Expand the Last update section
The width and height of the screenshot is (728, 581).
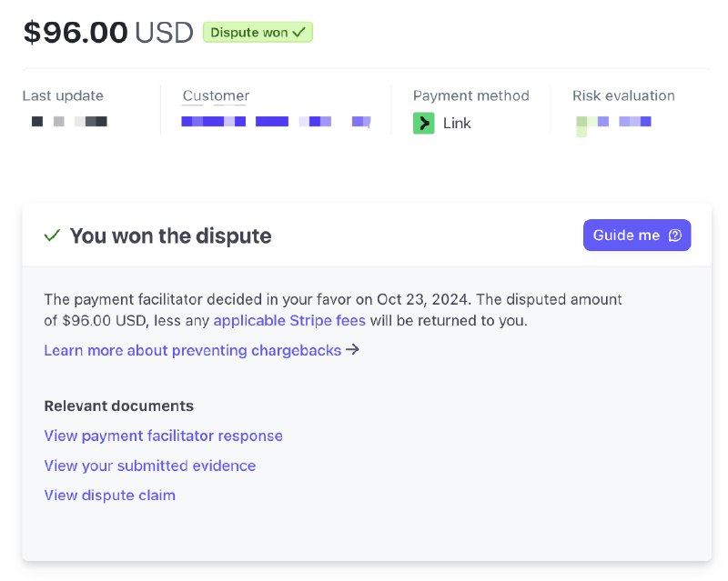click(63, 95)
